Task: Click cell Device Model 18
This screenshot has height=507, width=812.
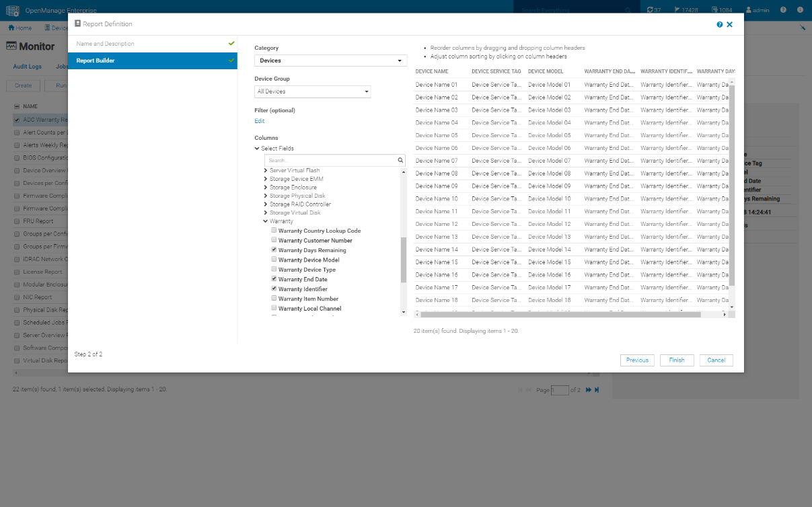Action: click(x=549, y=300)
